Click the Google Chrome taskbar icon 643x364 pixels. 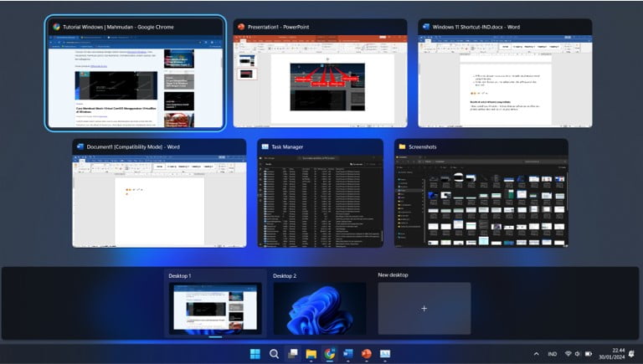[329, 354]
